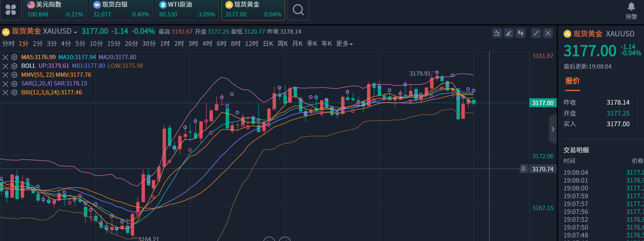Switch to 季K quarterly candles
The width and height of the screenshot is (644, 241).
click(x=312, y=44)
